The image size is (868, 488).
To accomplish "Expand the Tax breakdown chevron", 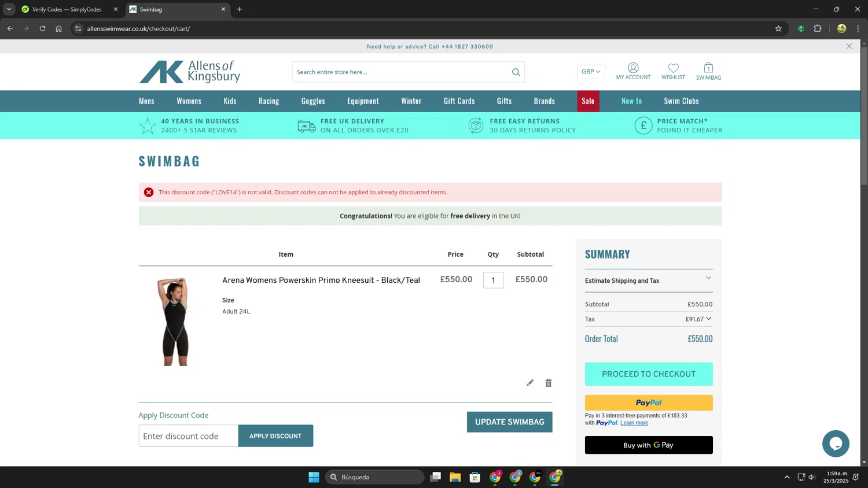I will click(x=708, y=319).
